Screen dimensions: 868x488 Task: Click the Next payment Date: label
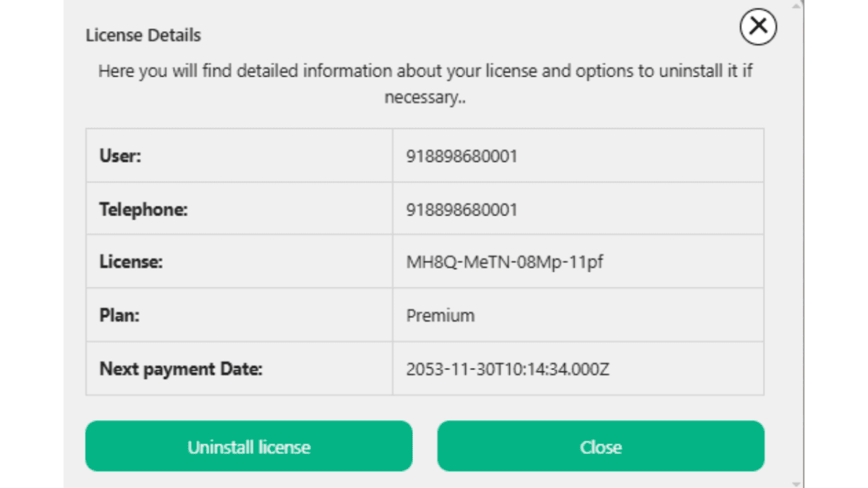click(181, 369)
